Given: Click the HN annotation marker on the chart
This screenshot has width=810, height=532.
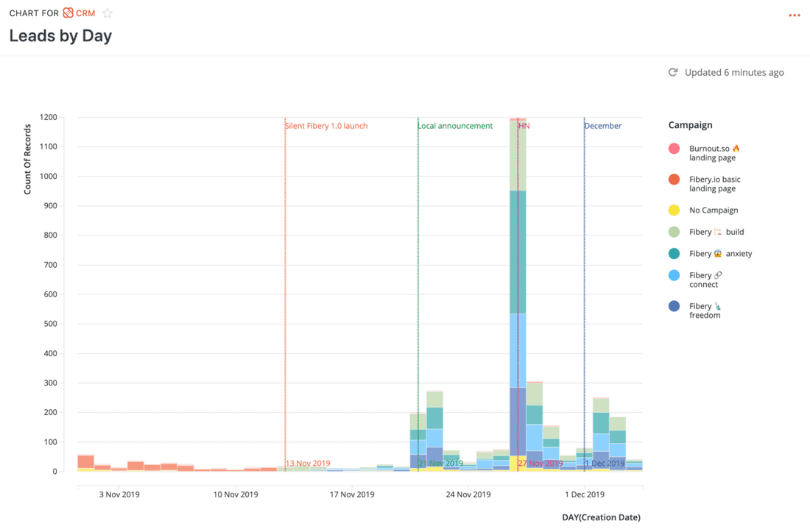Looking at the screenshot, I should tap(524, 126).
